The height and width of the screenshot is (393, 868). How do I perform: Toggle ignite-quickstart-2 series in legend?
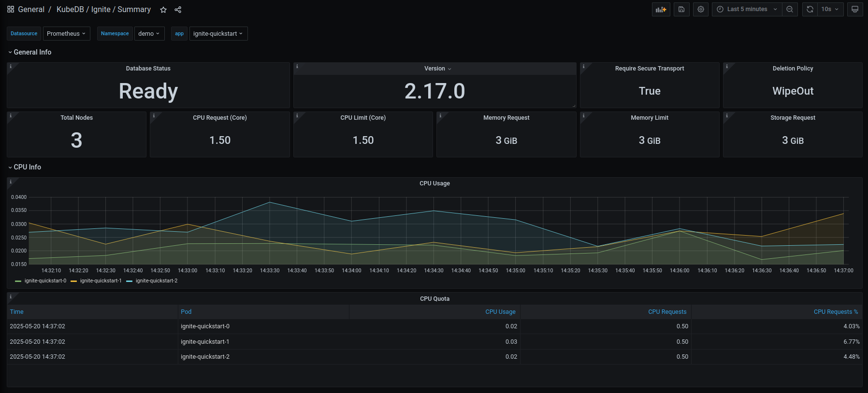pos(156,281)
